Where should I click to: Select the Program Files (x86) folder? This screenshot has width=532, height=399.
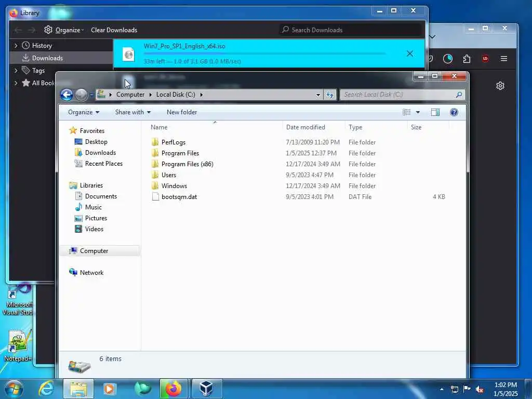187,164
